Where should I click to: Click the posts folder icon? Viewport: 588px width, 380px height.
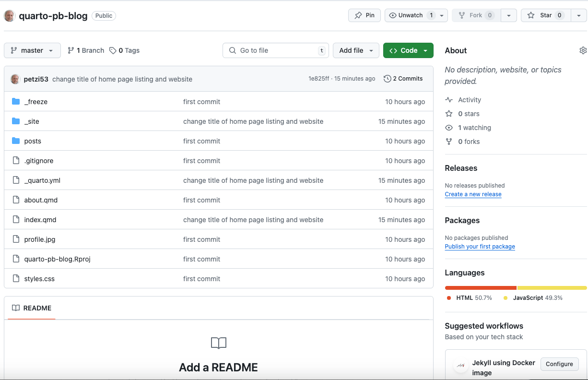pos(16,141)
